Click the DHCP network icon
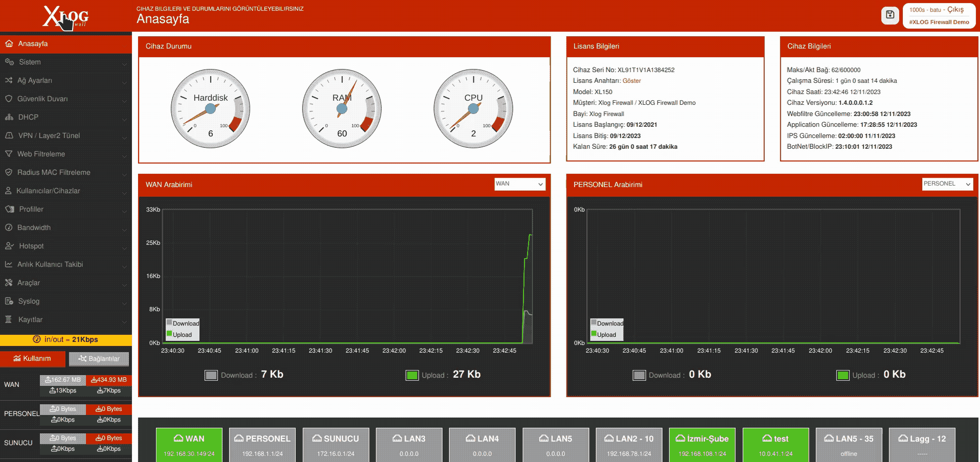 click(9, 117)
